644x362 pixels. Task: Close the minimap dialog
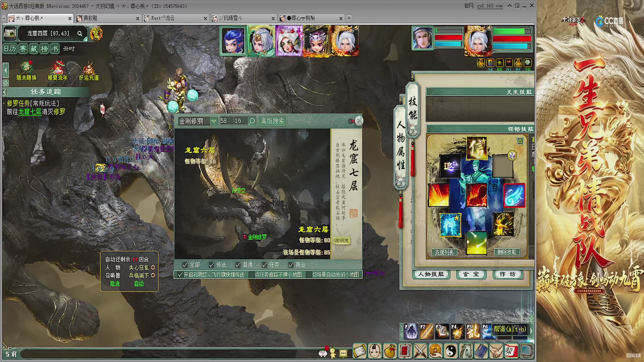click(x=359, y=121)
